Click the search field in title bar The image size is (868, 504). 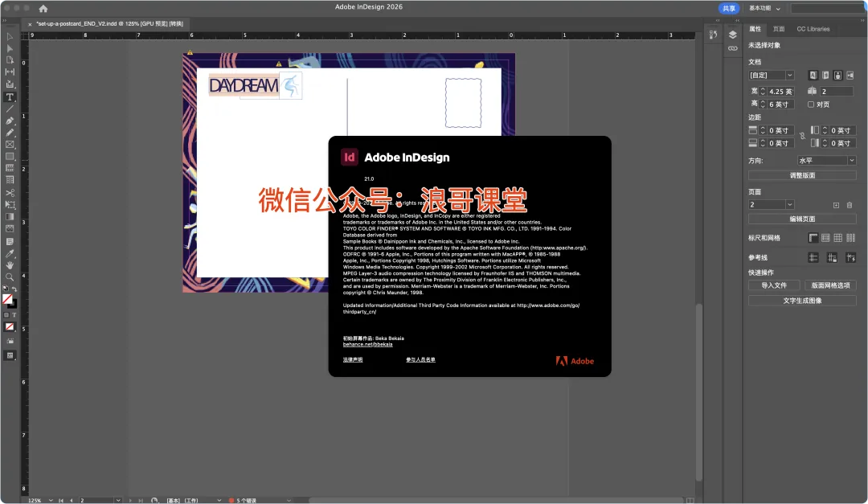[x=828, y=8]
